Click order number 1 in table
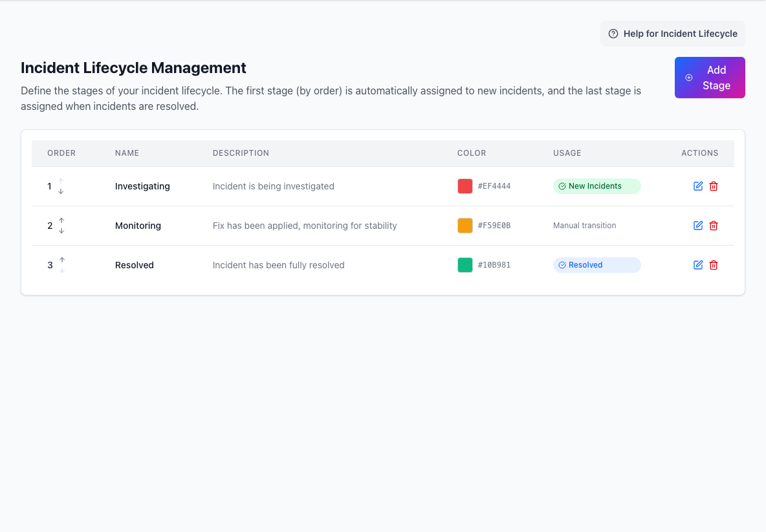 tap(49, 186)
